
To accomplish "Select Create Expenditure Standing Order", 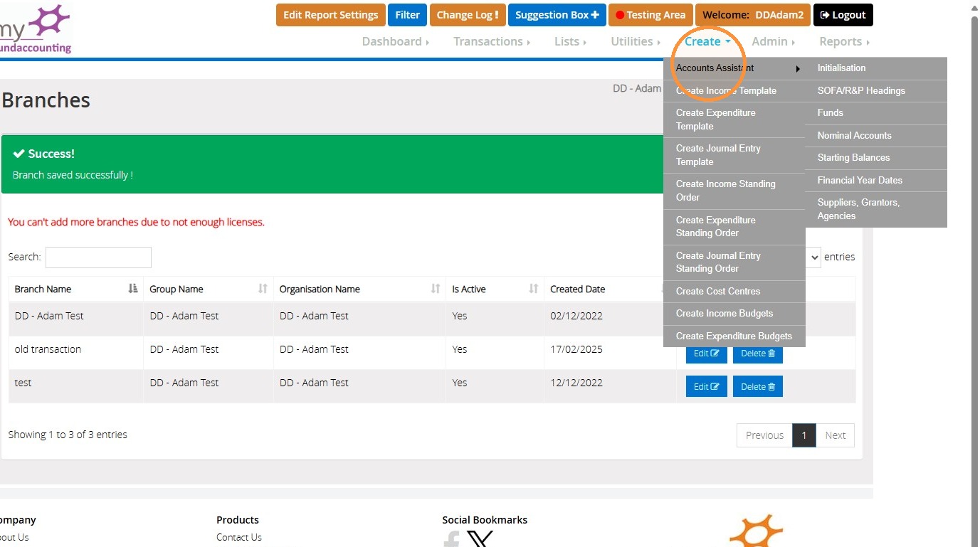I will pyautogui.click(x=734, y=227).
